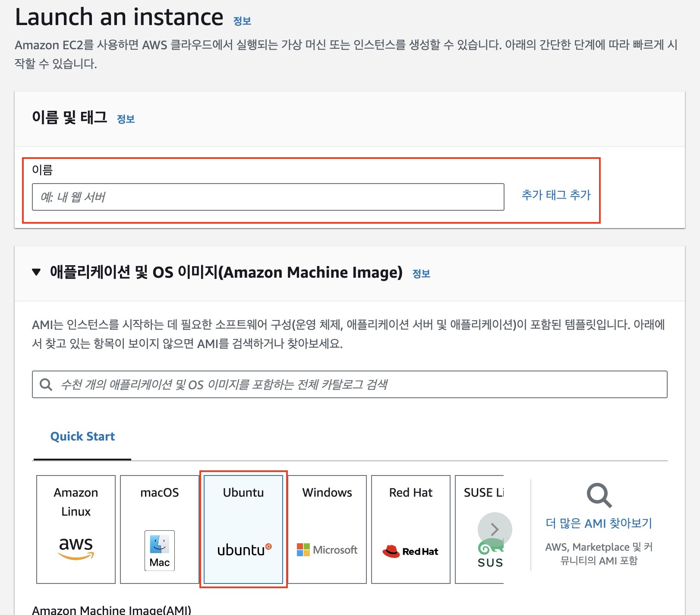
Task: Click the 이름 field label
Action: pos(42,170)
